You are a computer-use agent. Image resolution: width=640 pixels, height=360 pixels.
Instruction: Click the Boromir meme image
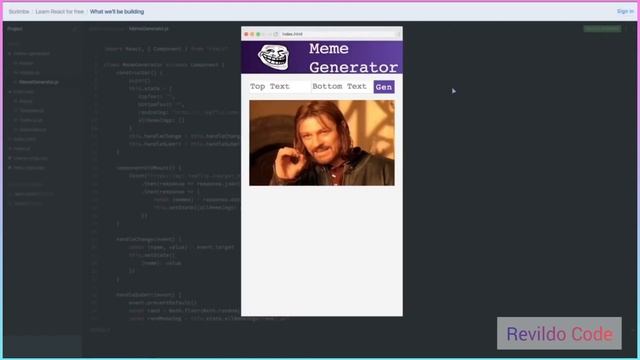322,143
